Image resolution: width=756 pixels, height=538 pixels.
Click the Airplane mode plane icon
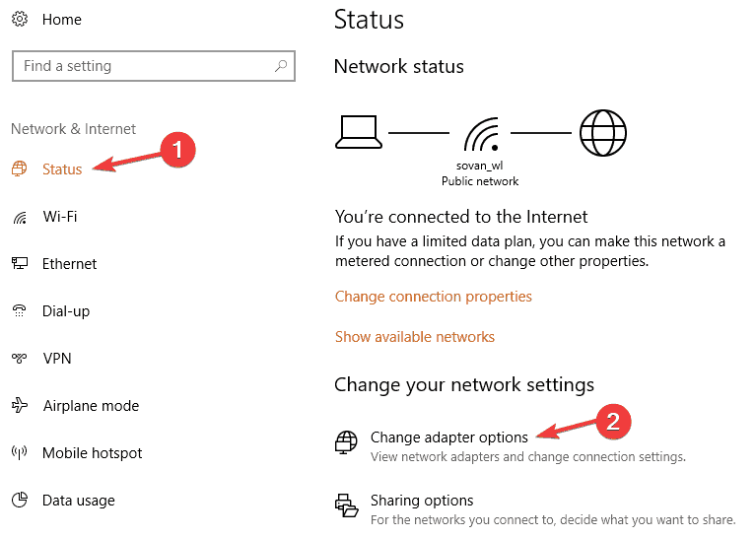(20, 405)
